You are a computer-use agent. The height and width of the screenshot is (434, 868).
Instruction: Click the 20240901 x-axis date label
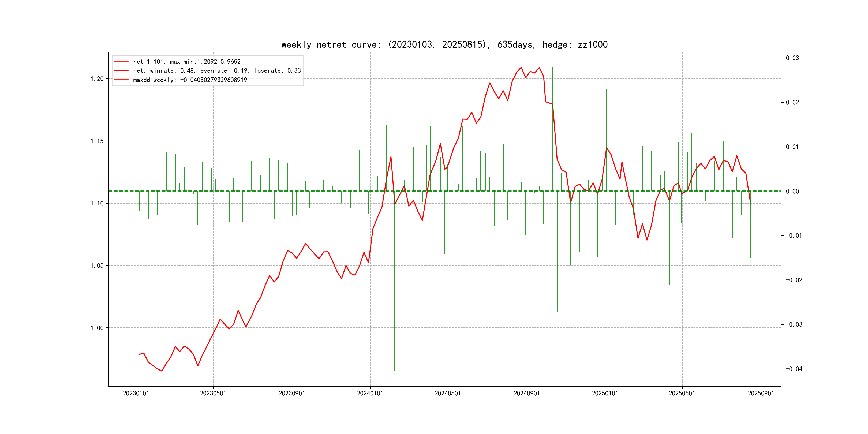point(527,393)
